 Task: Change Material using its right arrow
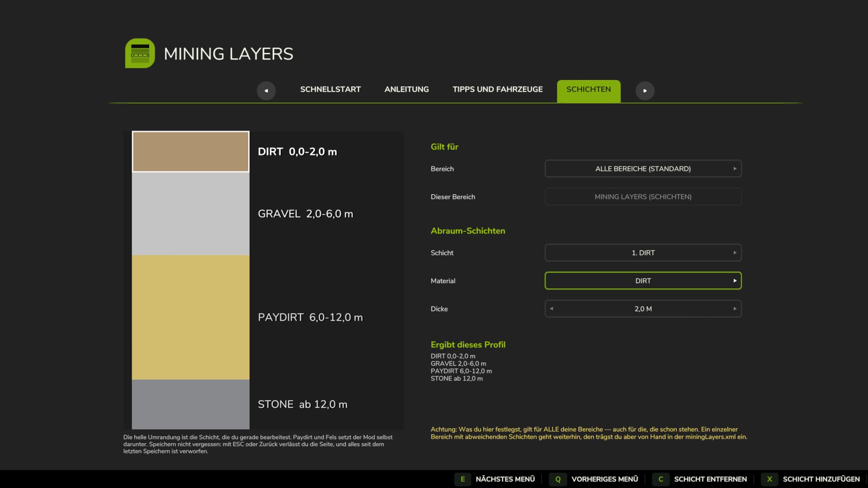(x=735, y=281)
